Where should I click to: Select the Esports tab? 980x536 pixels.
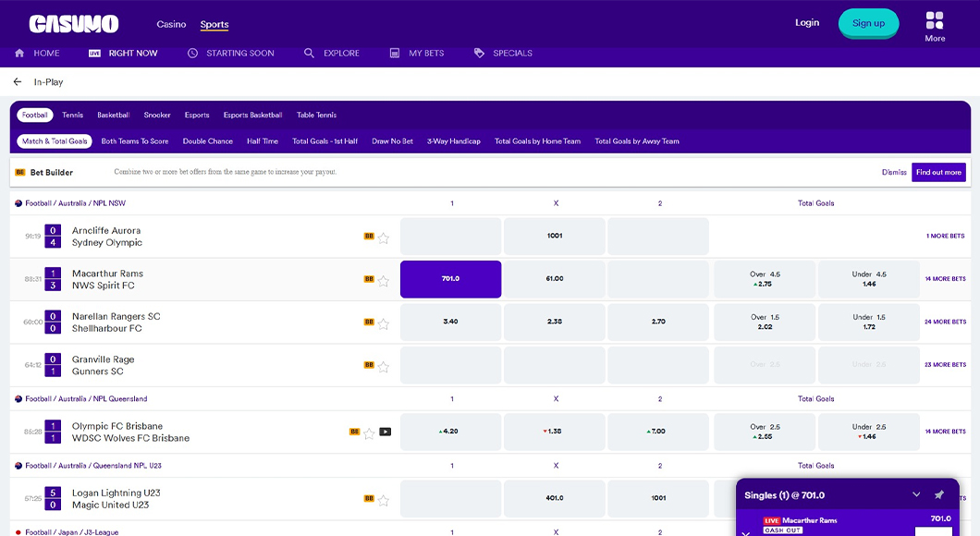click(x=197, y=115)
